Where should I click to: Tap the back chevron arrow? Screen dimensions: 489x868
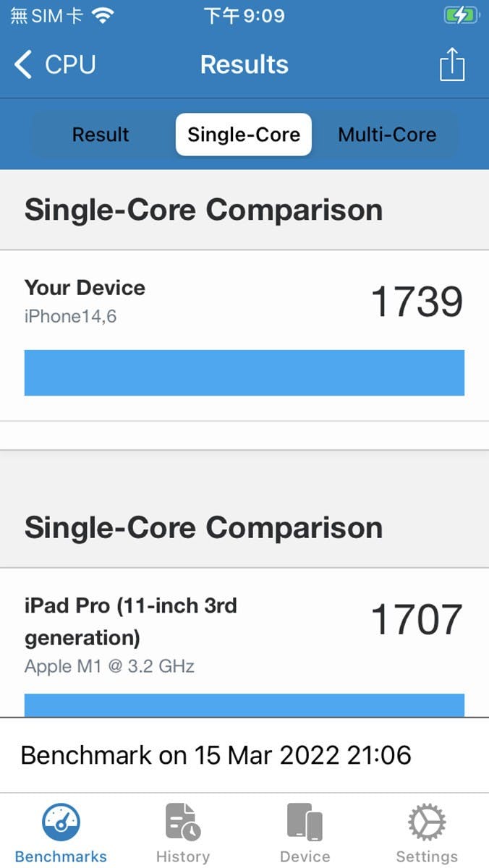coord(23,64)
